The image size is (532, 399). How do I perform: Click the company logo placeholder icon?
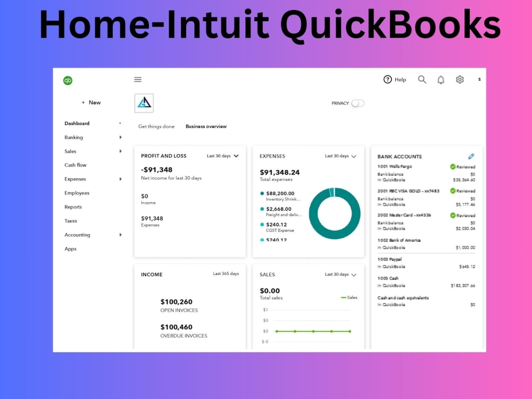pyautogui.click(x=143, y=103)
